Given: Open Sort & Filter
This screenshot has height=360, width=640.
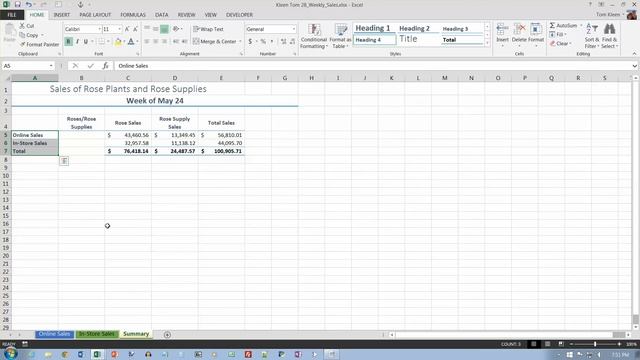Looking at the screenshot, I should (592, 36).
